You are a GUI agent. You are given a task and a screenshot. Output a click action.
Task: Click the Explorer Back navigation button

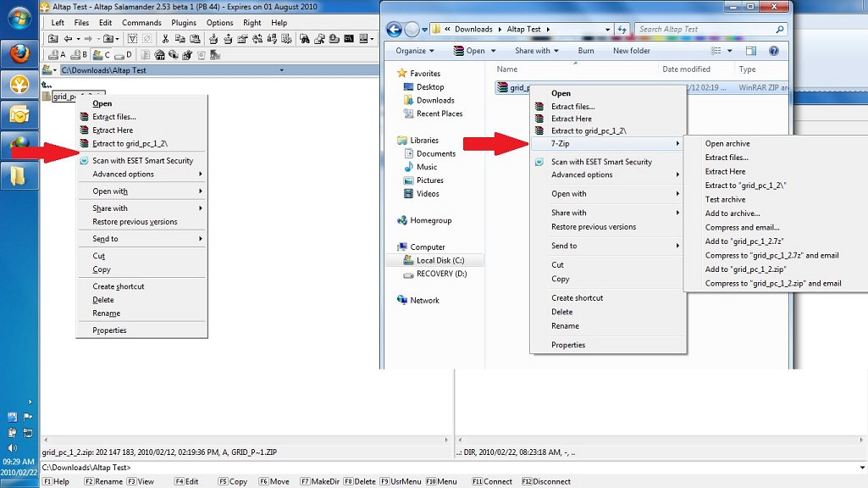394,30
